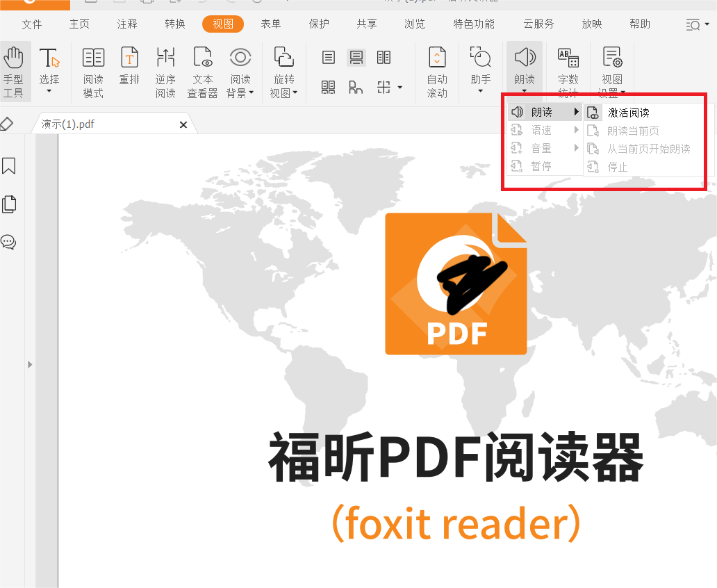Click the split view icon
Viewport: 717px width, 588px height.
pos(384,87)
